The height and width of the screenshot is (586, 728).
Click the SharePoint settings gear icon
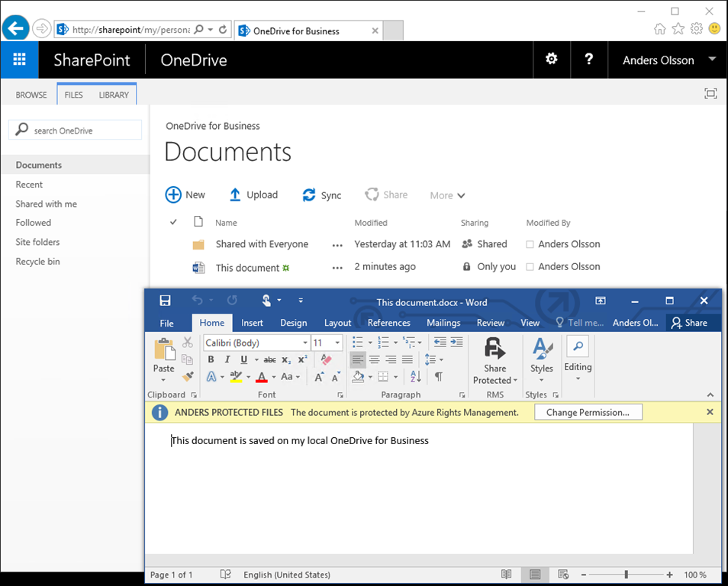tap(551, 60)
